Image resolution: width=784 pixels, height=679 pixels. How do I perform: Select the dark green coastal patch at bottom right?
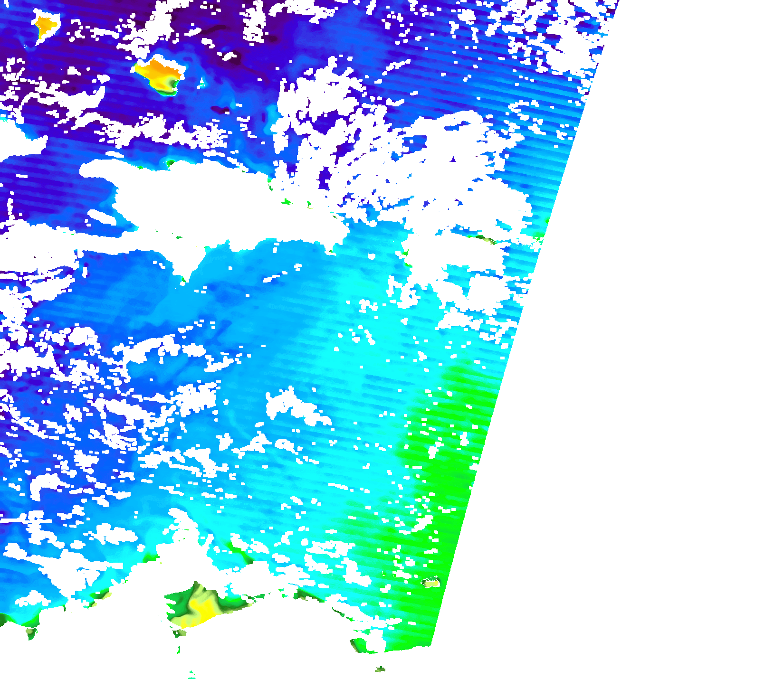pos(359,646)
